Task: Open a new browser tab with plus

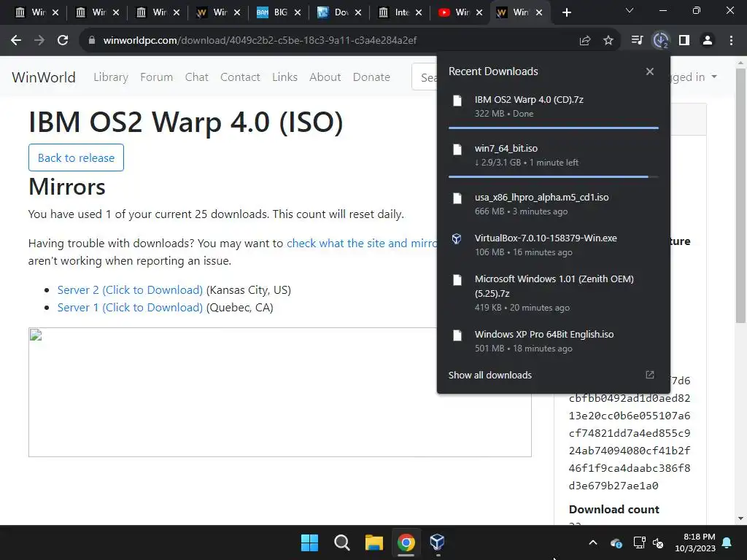Action: point(566,13)
